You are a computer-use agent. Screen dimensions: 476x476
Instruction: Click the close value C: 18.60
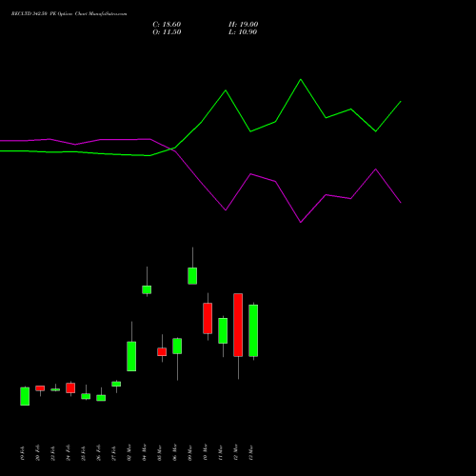[167, 25]
